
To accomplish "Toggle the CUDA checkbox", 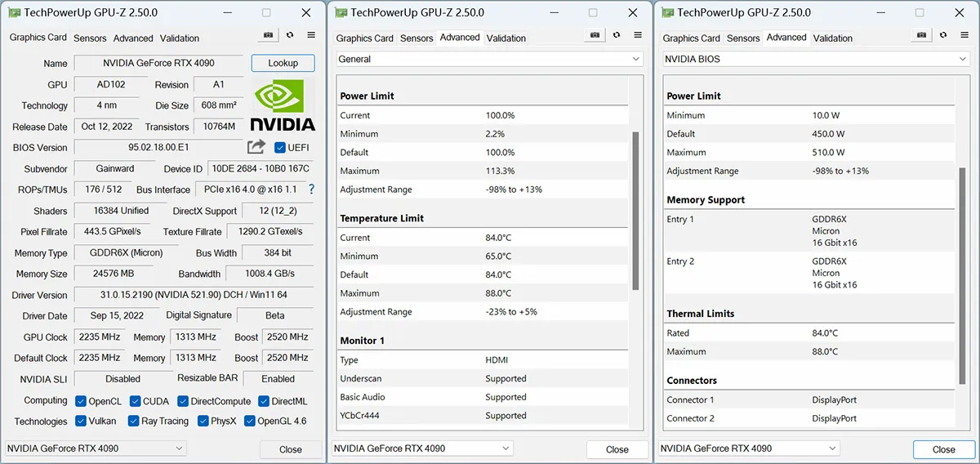I will (x=135, y=401).
